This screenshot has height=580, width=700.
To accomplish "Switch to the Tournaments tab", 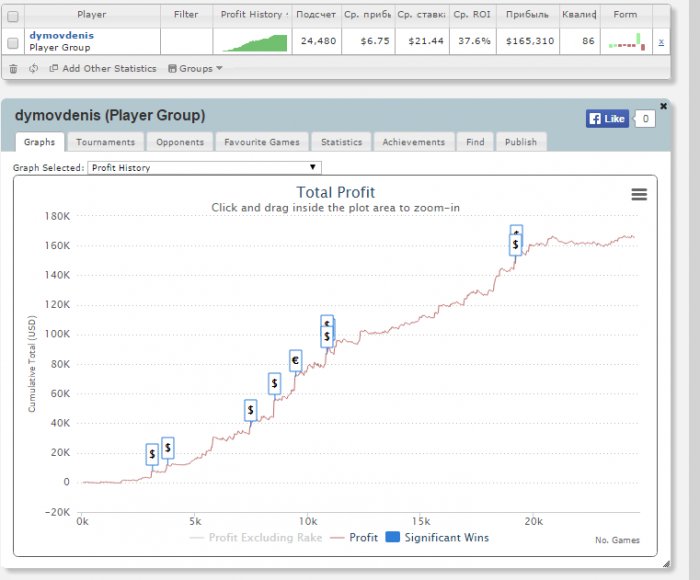I will click(x=105, y=142).
